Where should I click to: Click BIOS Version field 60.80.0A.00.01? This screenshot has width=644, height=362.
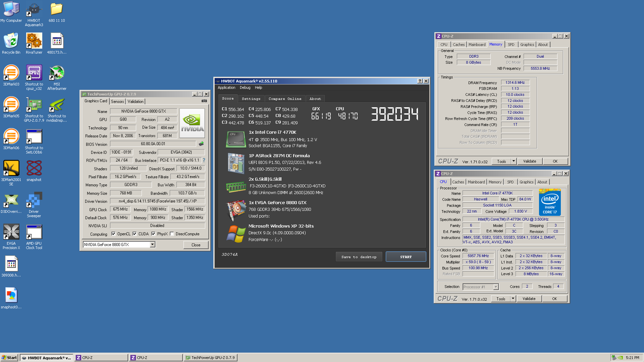[x=153, y=144]
